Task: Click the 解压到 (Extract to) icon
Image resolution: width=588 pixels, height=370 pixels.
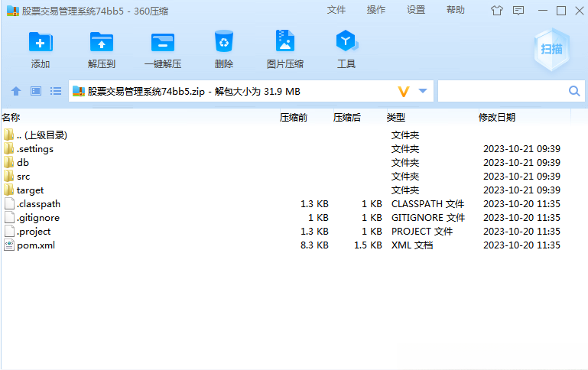Action: point(101,42)
